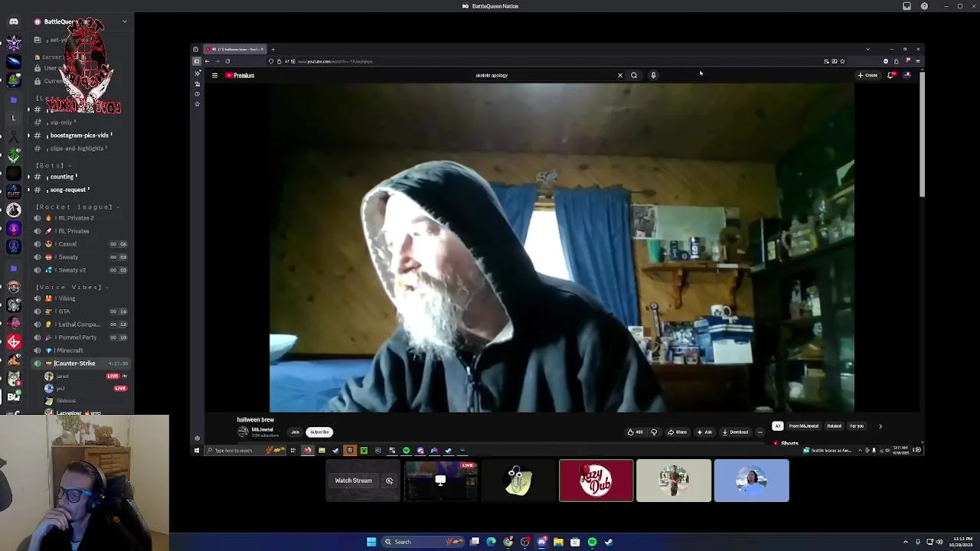Screen dimensions: 980x551
Task: Open song-request channel
Action: (68, 190)
